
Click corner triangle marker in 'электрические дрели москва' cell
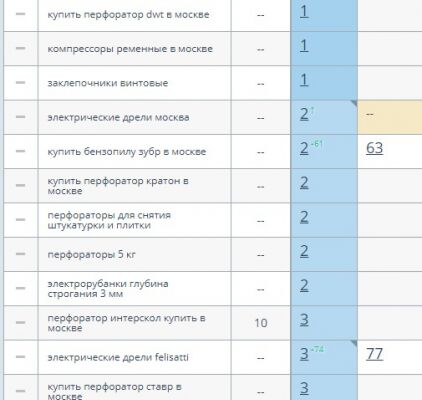[354, 104]
